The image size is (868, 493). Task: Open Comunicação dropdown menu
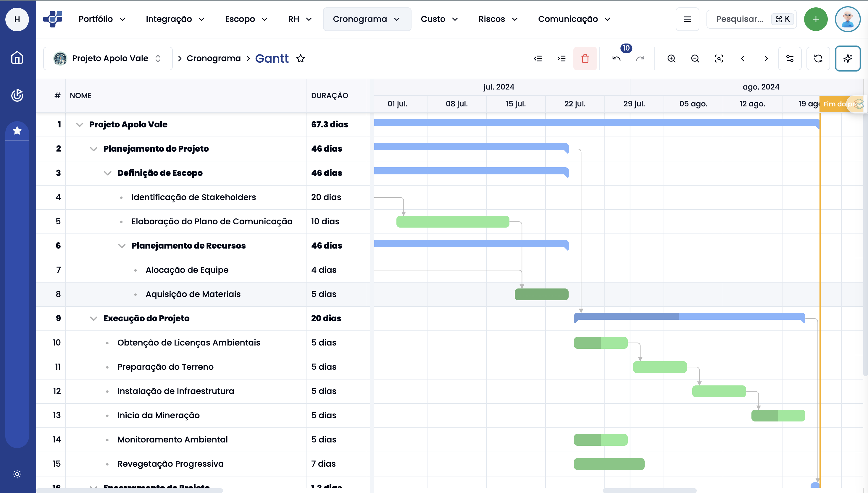[574, 19]
